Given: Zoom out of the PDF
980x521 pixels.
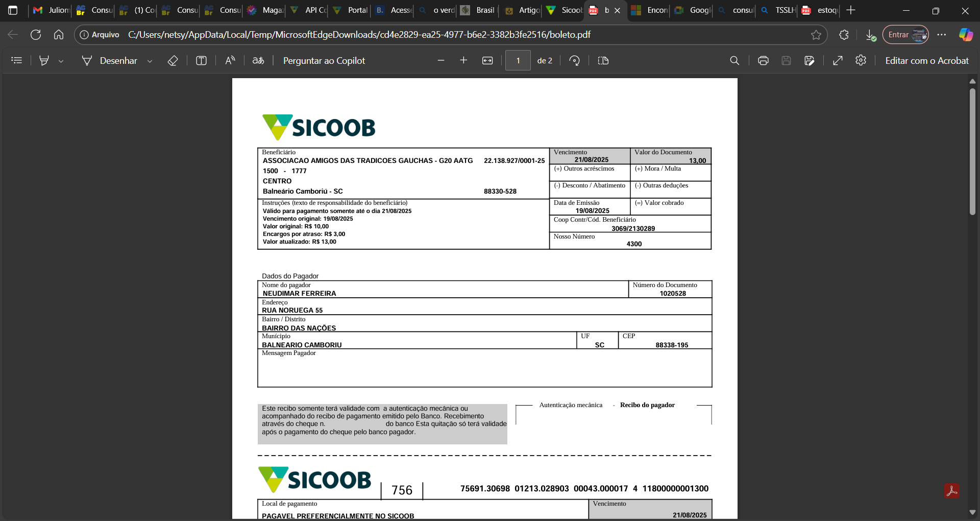Looking at the screenshot, I should [x=441, y=60].
